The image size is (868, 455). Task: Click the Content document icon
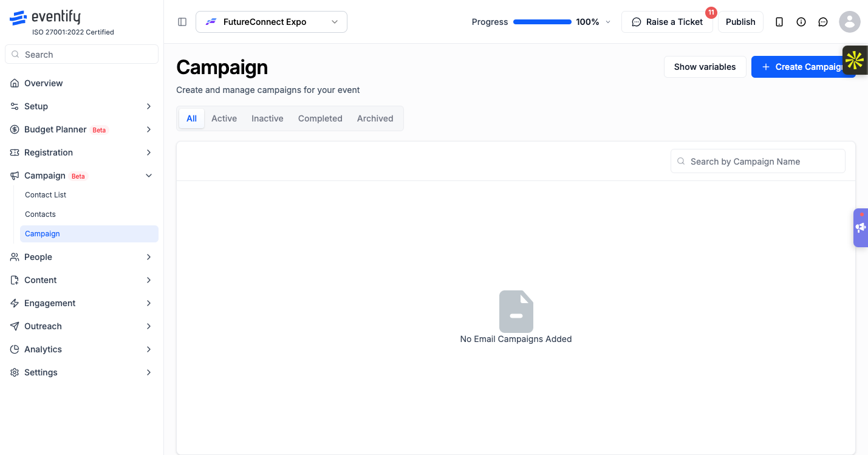[x=15, y=280]
